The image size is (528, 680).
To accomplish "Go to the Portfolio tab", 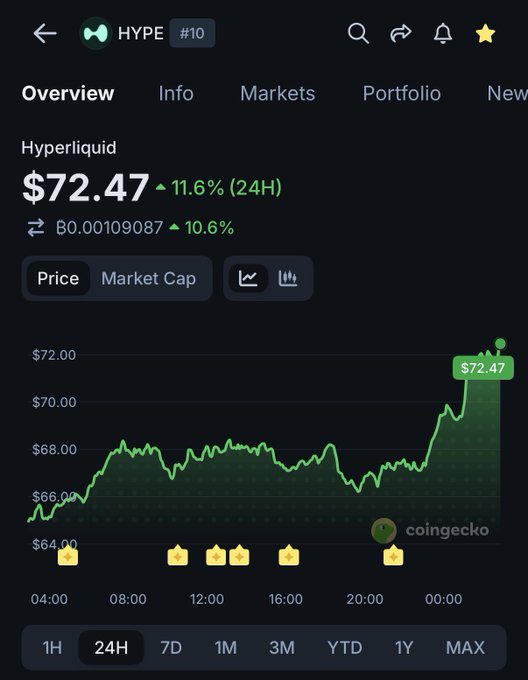I will pyautogui.click(x=402, y=93).
